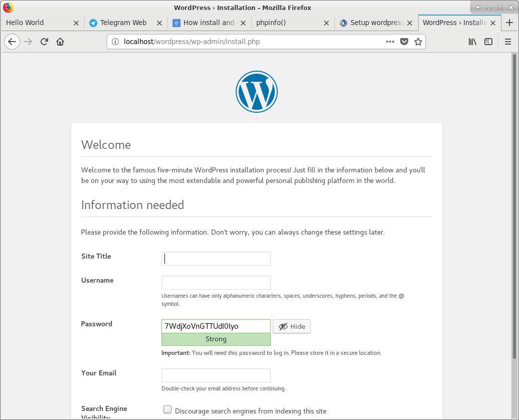The image size is (519, 420).
Task: Click the Password label
Action: (96, 324)
